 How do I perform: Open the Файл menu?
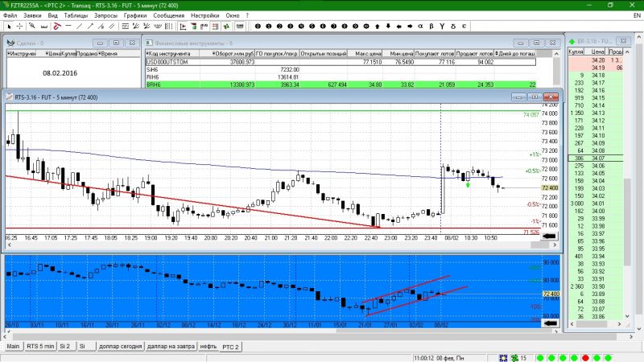(x=10, y=15)
